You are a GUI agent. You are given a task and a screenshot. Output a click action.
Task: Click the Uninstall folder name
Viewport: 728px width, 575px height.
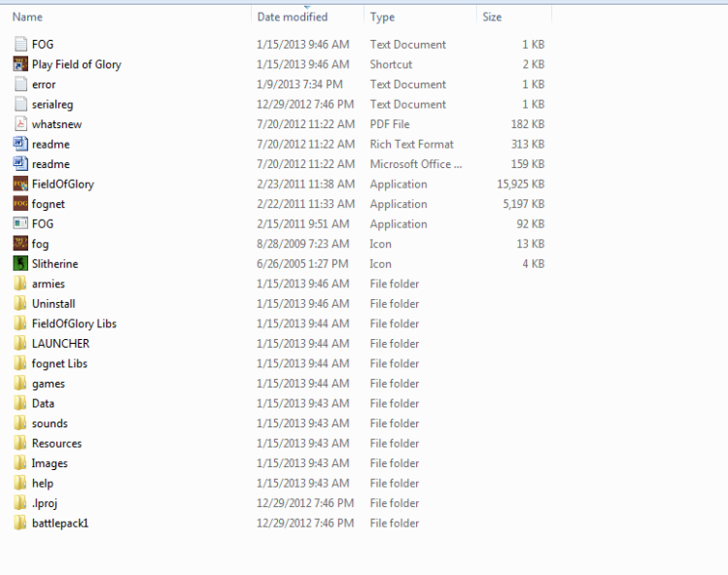pyautogui.click(x=52, y=304)
